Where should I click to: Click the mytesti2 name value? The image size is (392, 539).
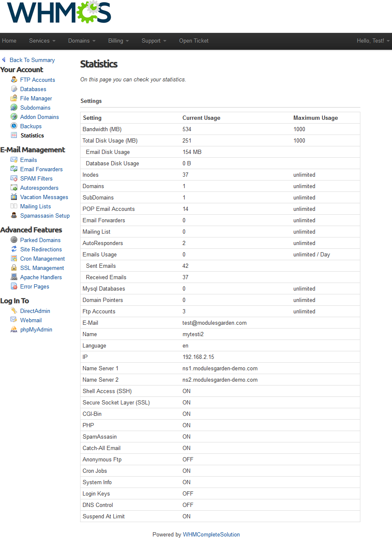[193, 334]
